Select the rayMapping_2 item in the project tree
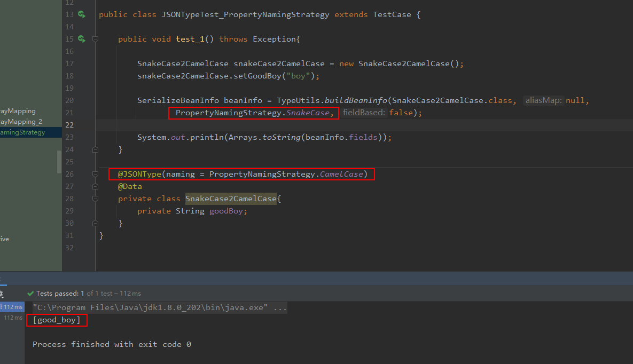 [21, 122]
